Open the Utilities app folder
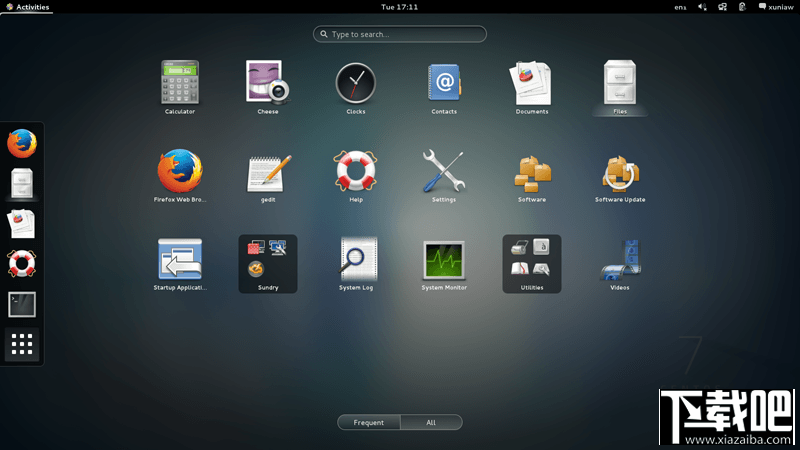Screen dimensions: 800x450 click(532, 263)
